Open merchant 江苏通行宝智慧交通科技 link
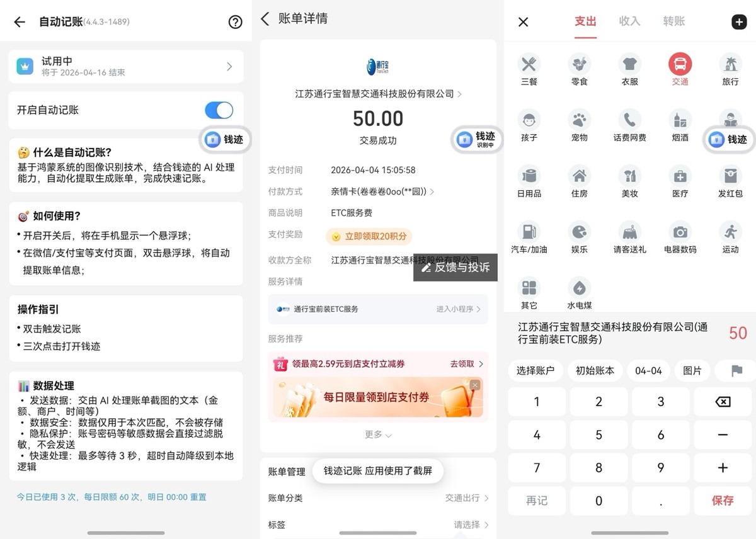 click(378, 94)
